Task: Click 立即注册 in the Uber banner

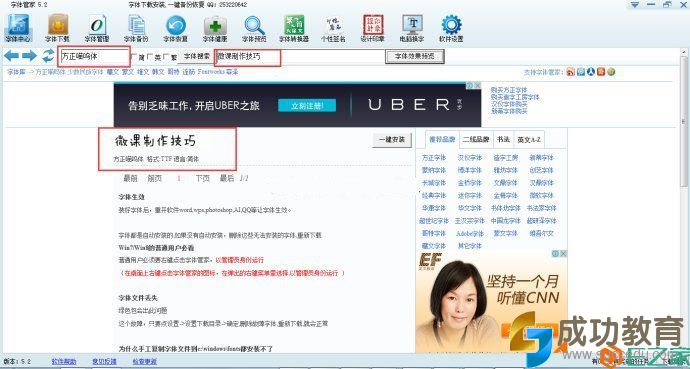Action: click(x=307, y=106)
